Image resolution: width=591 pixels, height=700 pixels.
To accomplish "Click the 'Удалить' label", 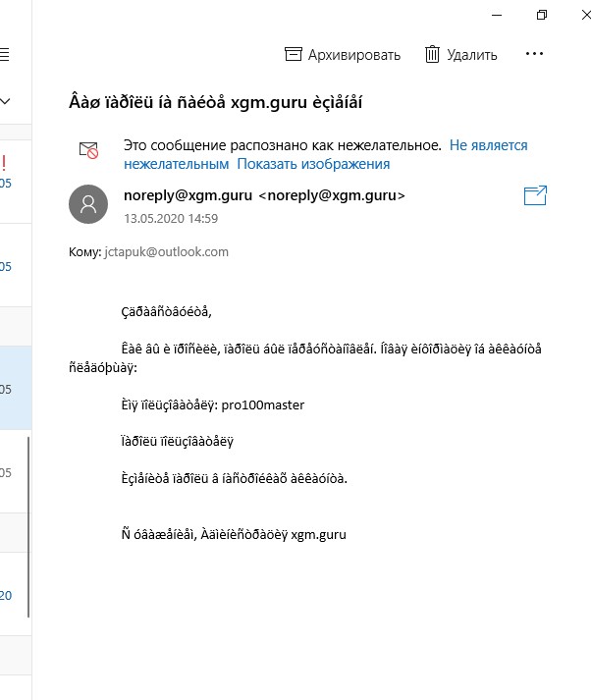I will [472, 55].
